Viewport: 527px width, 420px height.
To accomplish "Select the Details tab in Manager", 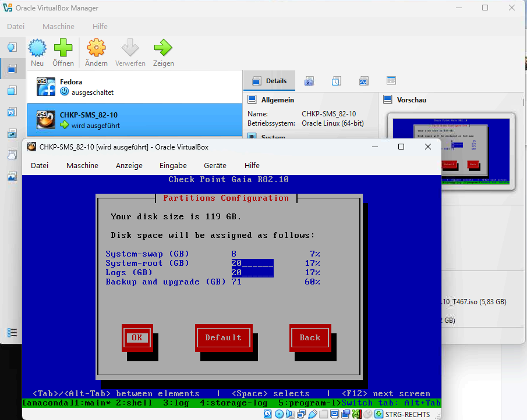I will tap(269, 81).
